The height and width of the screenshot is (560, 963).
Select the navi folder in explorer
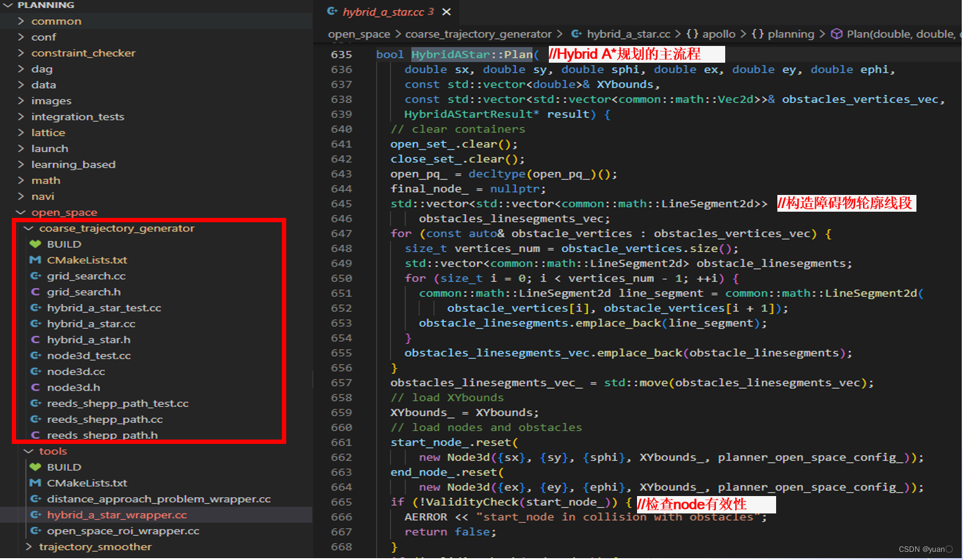[43, 197]
